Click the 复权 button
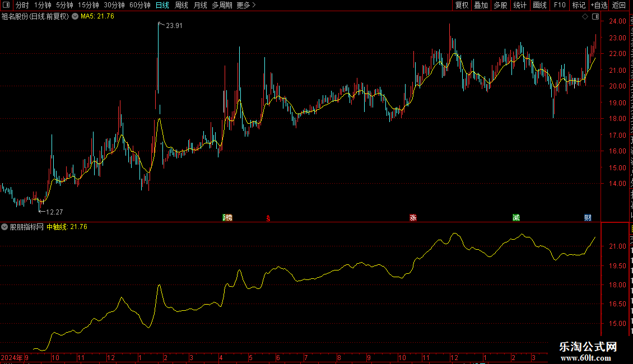 click(462, 5)
